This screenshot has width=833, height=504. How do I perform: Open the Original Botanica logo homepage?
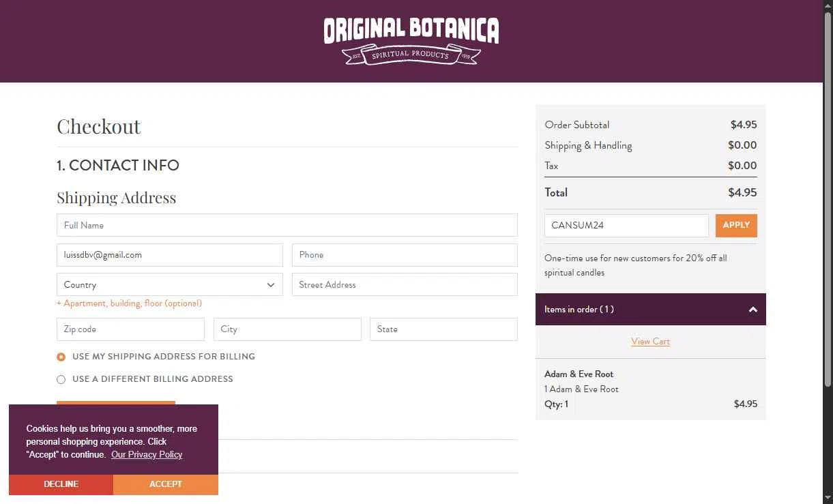click(x=411, y=41)
